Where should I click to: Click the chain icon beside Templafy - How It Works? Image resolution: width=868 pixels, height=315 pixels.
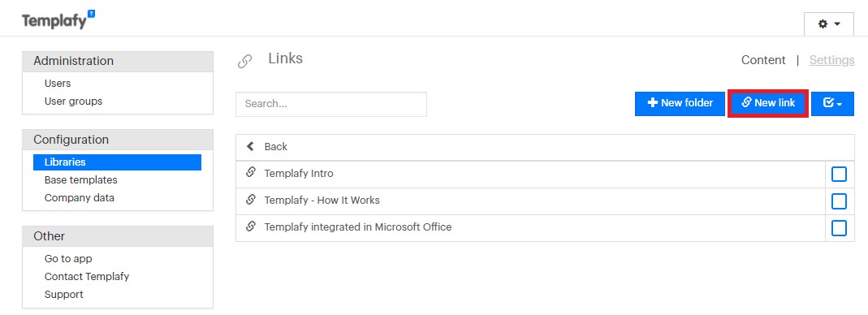point(251,199)
